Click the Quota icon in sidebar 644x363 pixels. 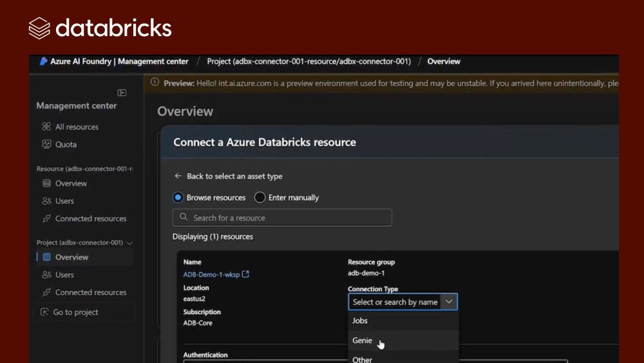(x=46, y=145)
